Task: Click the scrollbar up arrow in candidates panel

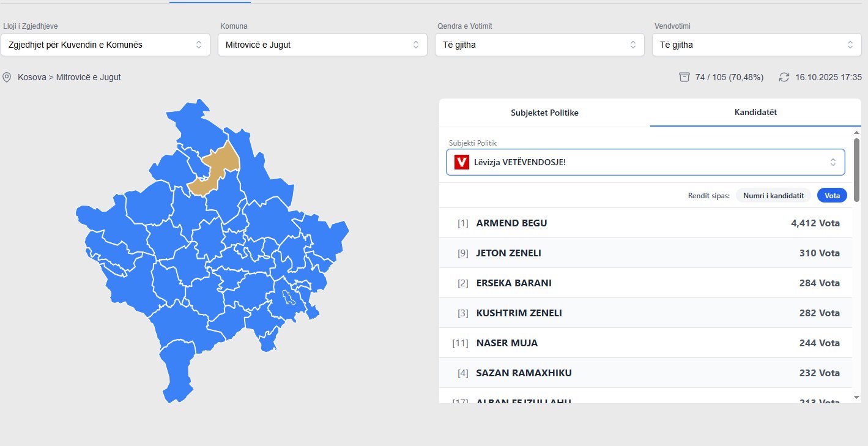Action: [x=856, y=133]
